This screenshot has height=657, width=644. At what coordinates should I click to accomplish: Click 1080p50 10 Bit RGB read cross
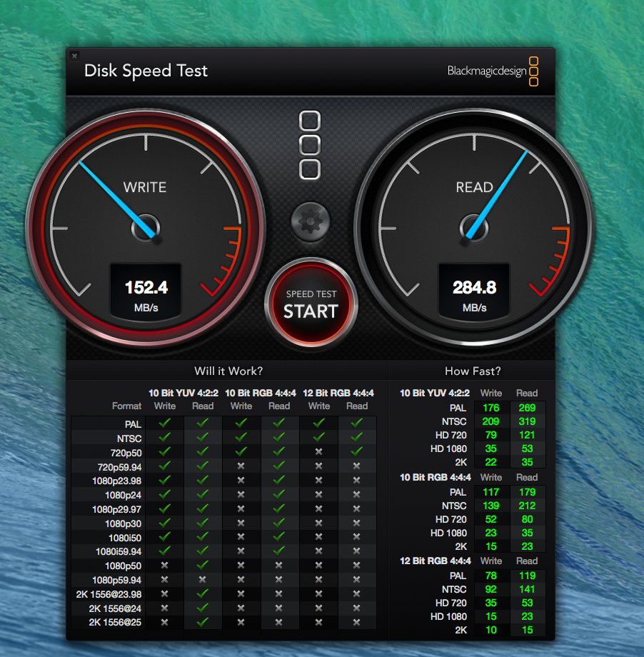278,566
